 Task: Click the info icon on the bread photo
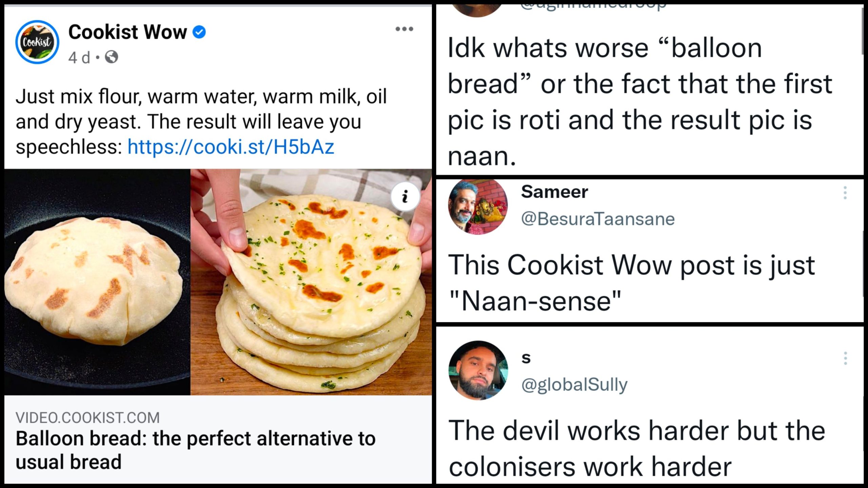[405, 196]
